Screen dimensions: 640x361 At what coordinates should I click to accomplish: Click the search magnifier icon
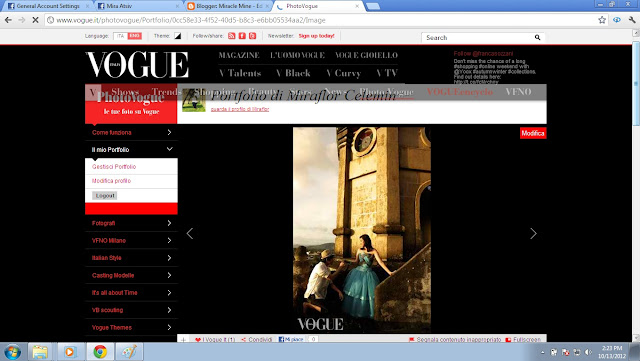[538, 38]
